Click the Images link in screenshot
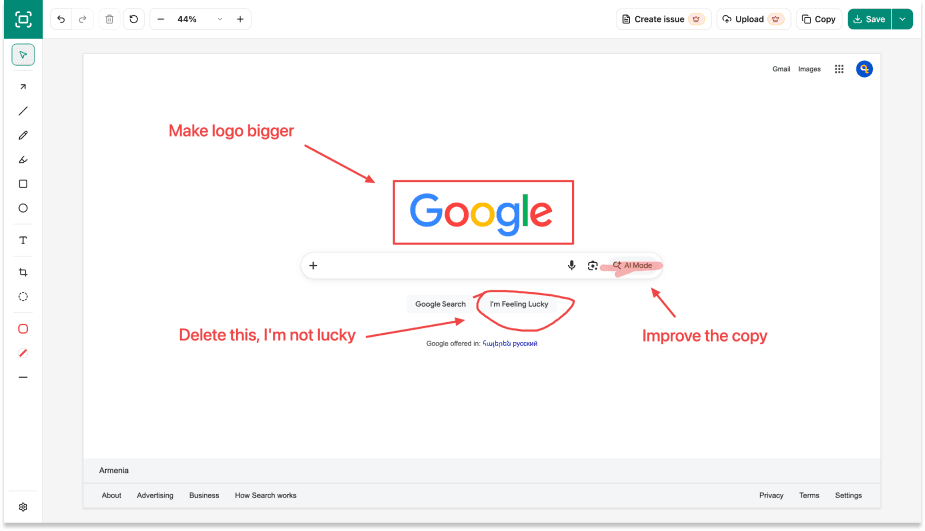 click(x=809, y=69)
